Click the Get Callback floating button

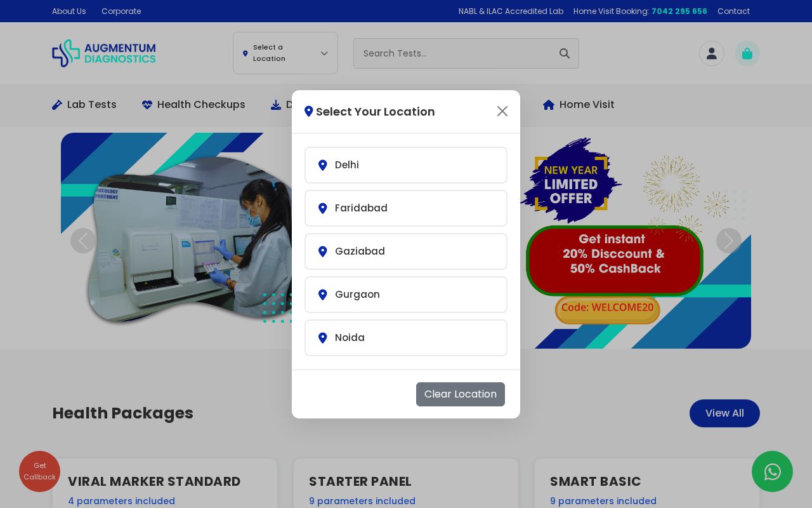[x=39, y=471]
